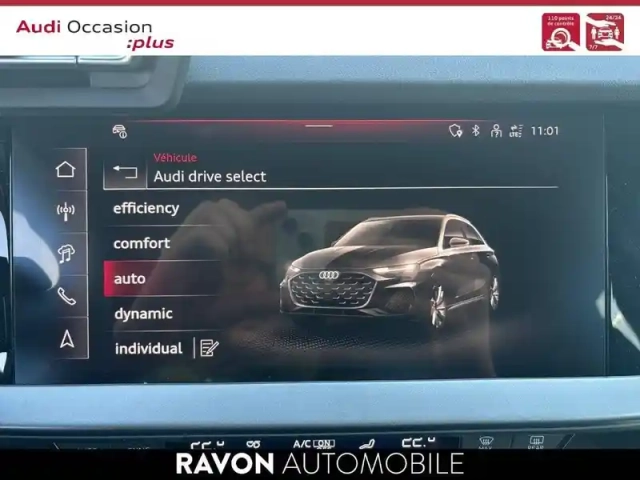
Task: Tap the clock showing 11:01
Action: (x=545, y=131)
